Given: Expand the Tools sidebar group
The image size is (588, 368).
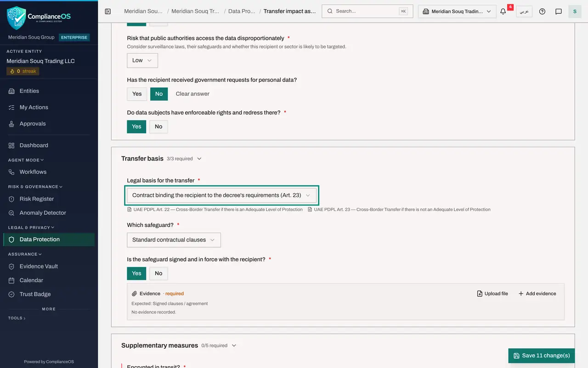Looking at the screenshot, I should tap(17, 318).
